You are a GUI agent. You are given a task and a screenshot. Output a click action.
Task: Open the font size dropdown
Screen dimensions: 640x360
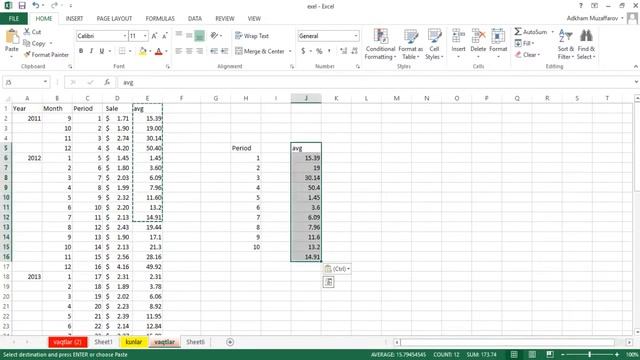pos(145,36)
